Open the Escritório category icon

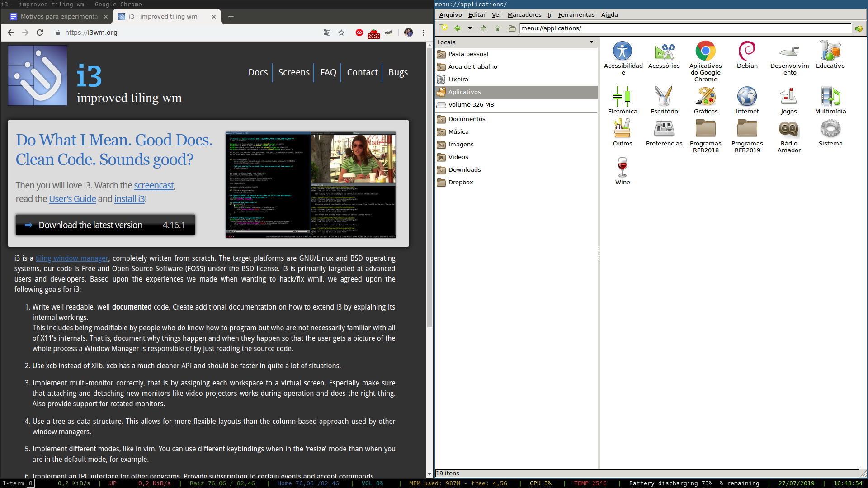[x=664, y=96]
